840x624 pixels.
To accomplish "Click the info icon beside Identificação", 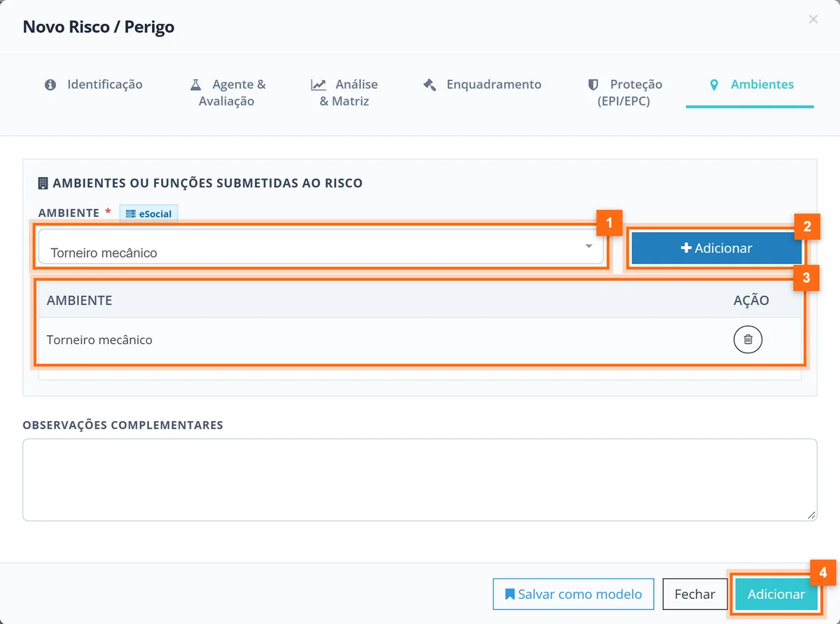I will click(x=50, y=85).
